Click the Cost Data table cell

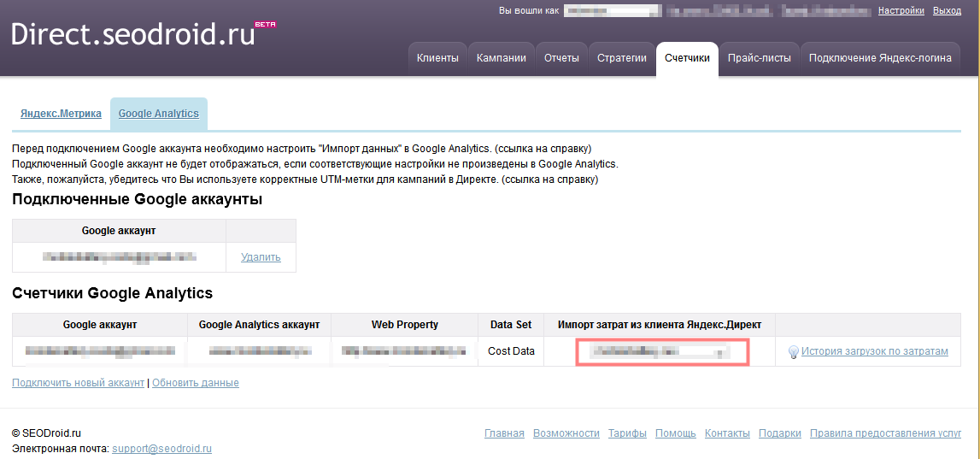(511, 351)
